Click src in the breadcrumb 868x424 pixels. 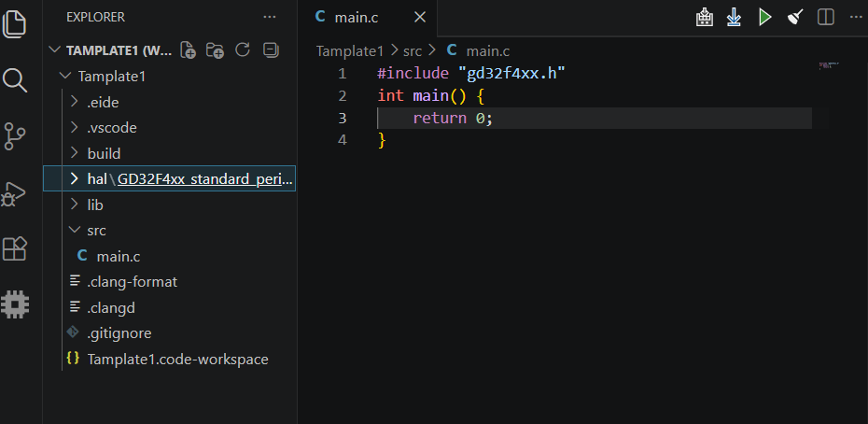pos(413,51)
